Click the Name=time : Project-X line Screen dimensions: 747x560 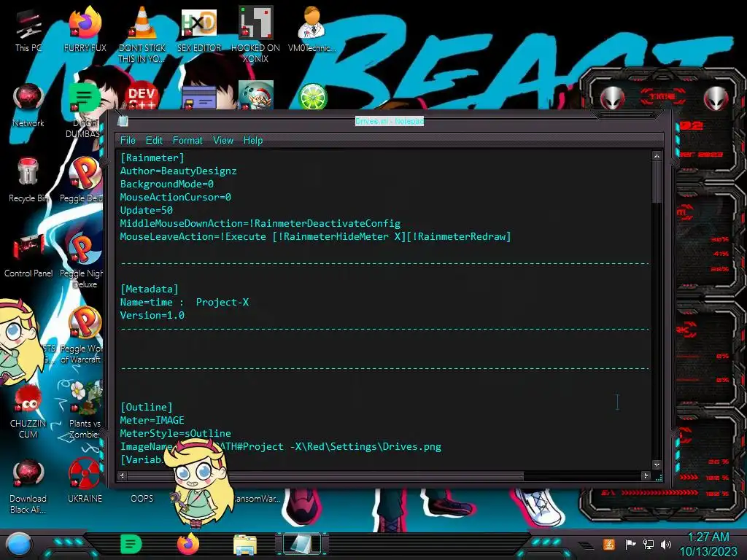pos(185,303)
